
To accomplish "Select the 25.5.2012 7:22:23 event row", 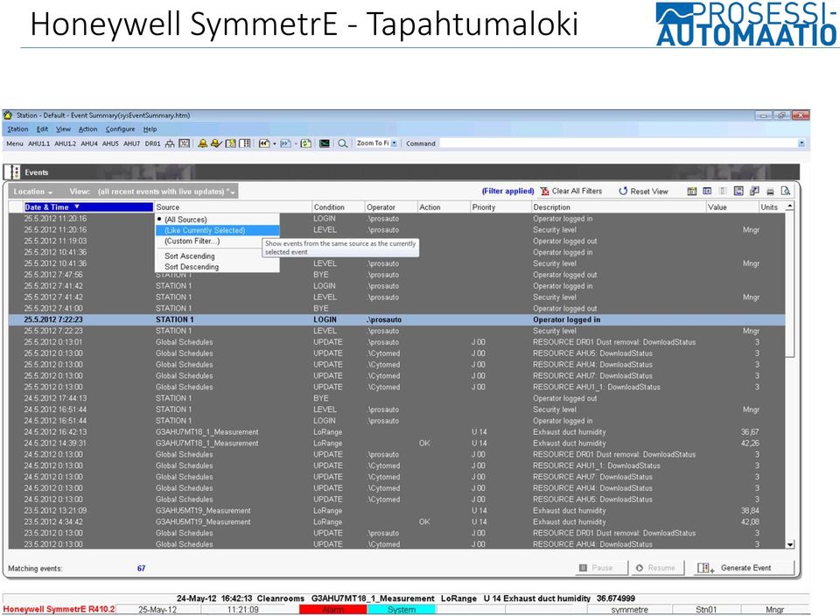I will [x=396, y=319].
